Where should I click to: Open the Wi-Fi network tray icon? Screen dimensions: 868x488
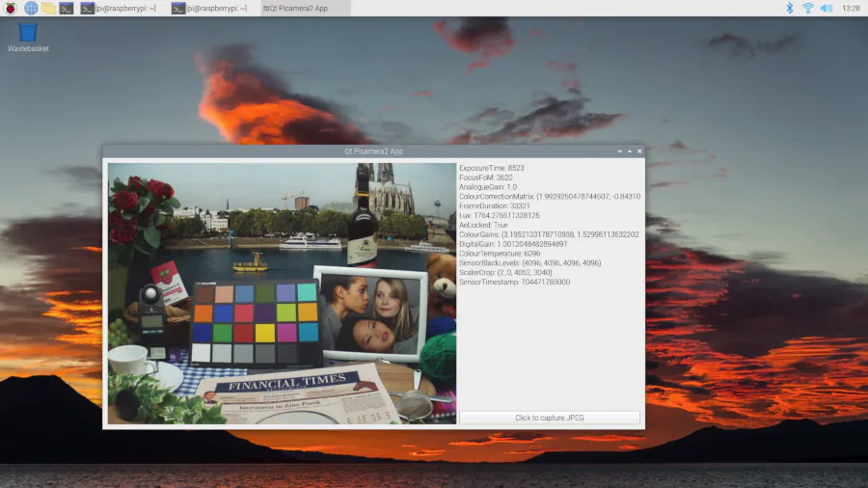[x=807, y=8]
